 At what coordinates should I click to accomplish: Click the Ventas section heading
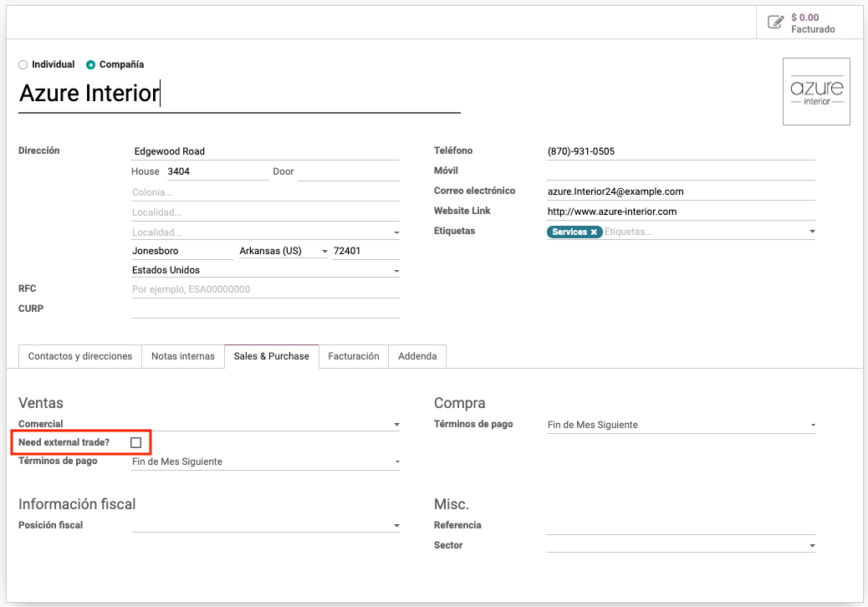click(40, 403)
